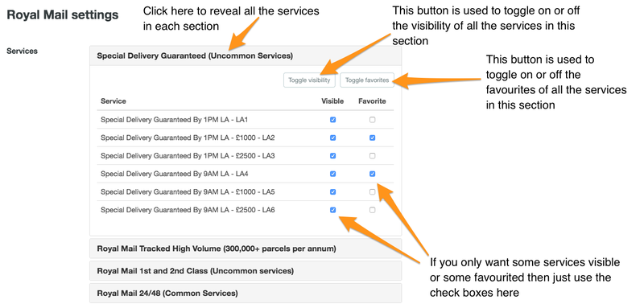
Task: Click the Toggle favorites button
Action: (x=367, y=80)
